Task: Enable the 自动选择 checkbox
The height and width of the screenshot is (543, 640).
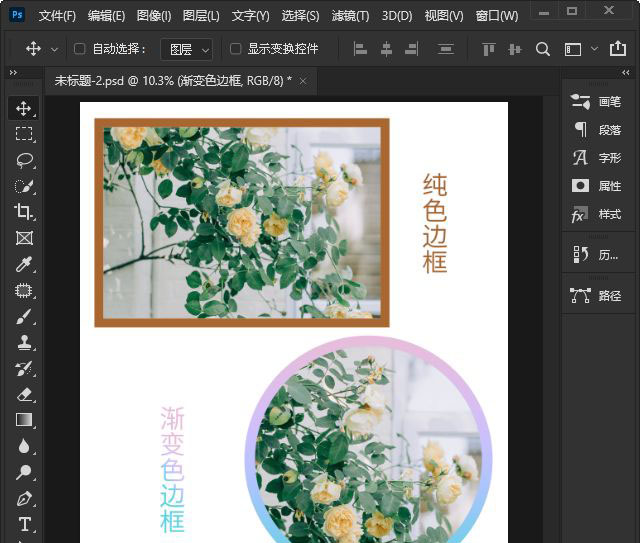Action: [x=80, y=49]
